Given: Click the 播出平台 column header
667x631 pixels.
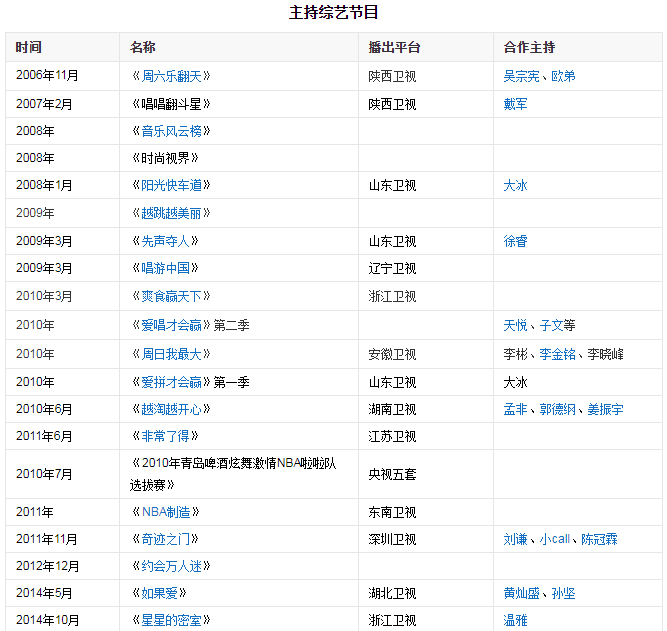Looking at the screenshot, I should click(394, 47).
